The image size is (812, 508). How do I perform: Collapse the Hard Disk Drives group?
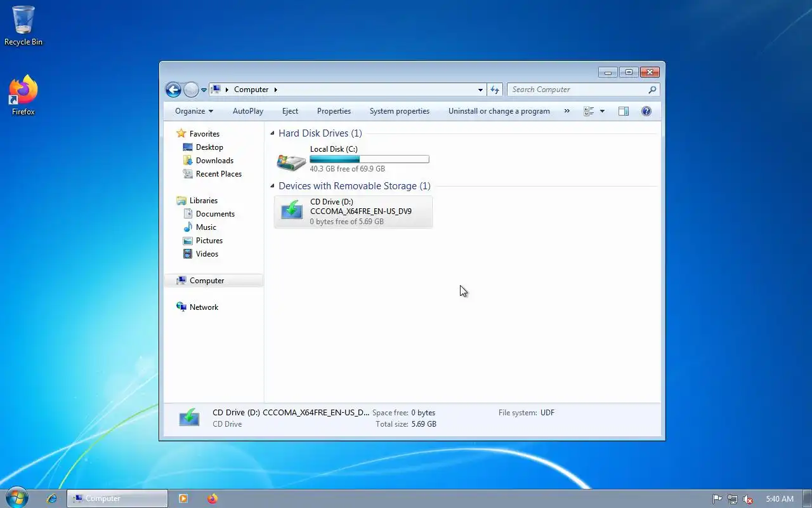coord(272,134)
